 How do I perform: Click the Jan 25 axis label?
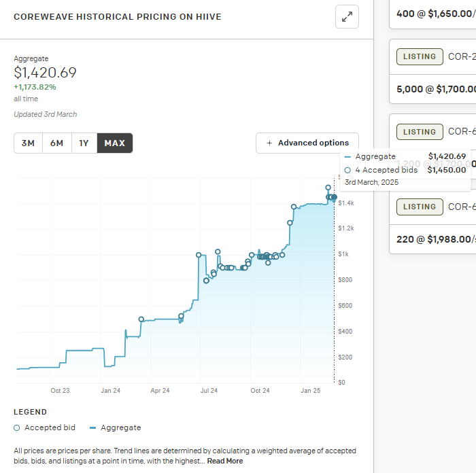[x=311, y=391]
